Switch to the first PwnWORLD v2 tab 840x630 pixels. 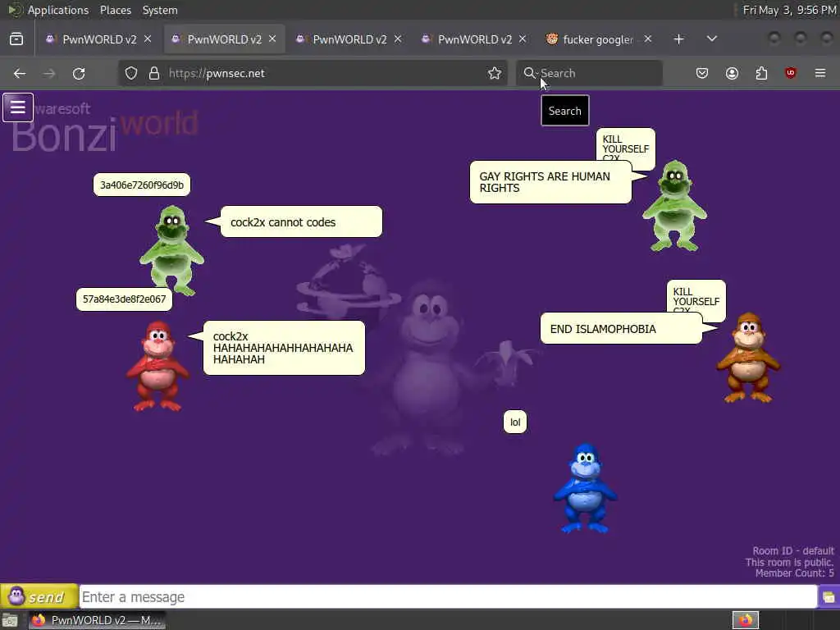pos(99,39)
